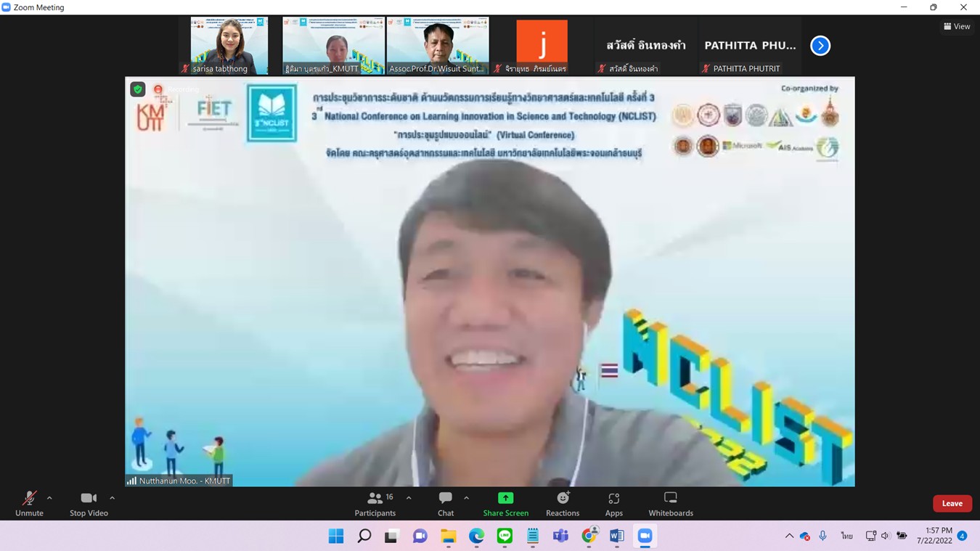The image size is (980, 551).
Task: Open the Participants panel
Action: (375, 504)
